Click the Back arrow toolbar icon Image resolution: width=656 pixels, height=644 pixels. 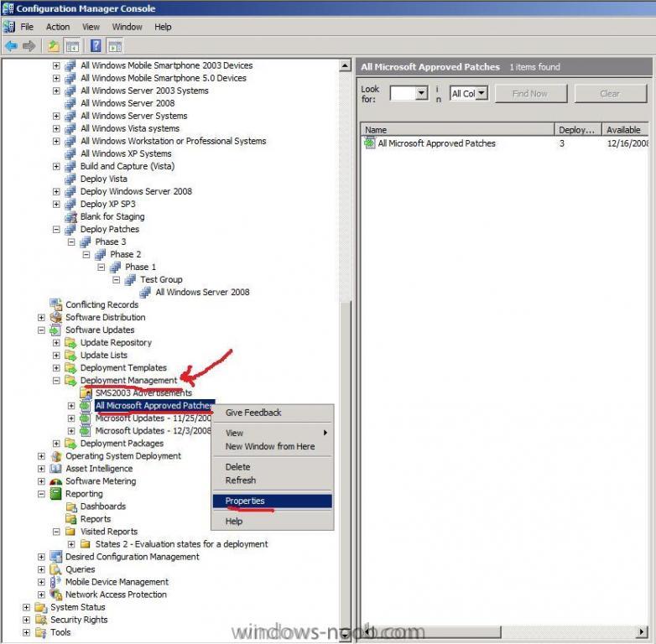click(x=10, y=46)
